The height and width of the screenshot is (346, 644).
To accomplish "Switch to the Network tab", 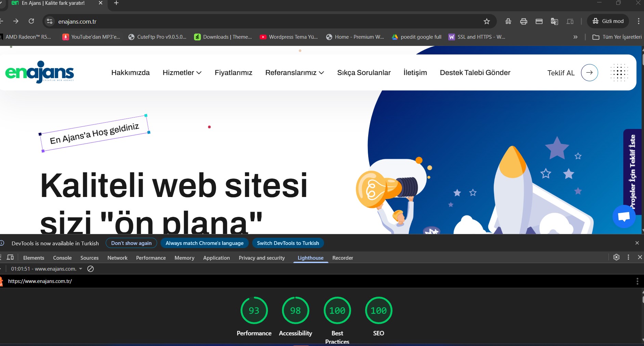I will (x=117, y=258).
